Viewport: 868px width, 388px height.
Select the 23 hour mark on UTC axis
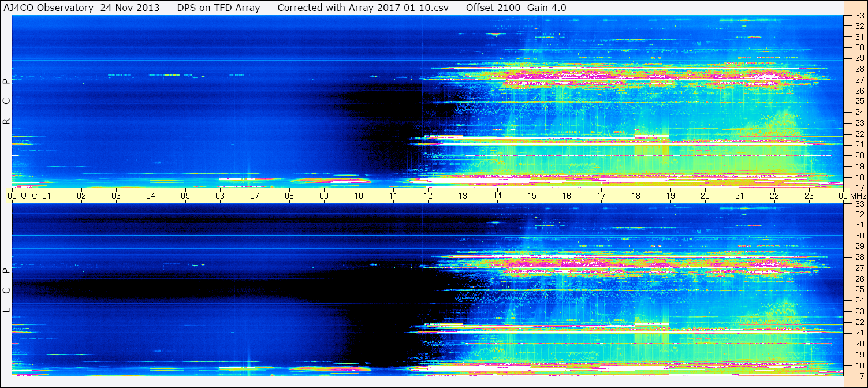tap(809, 196)
